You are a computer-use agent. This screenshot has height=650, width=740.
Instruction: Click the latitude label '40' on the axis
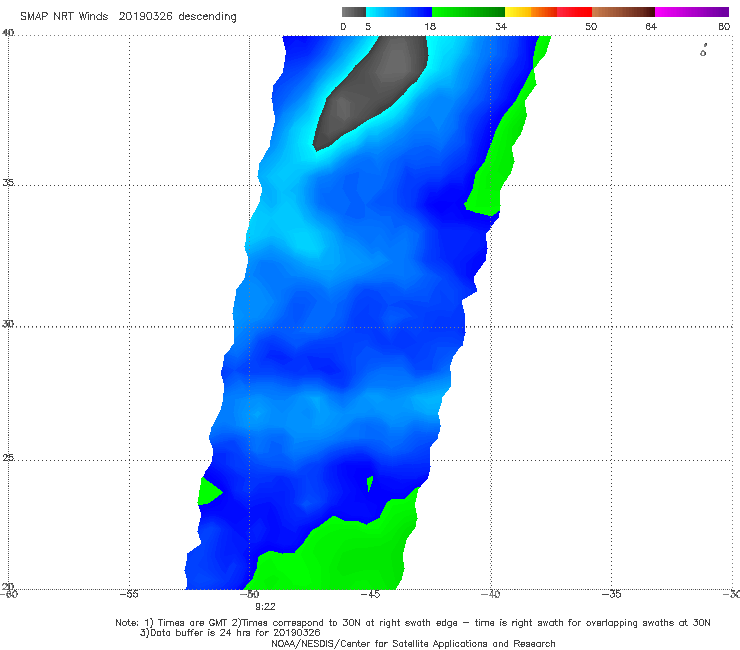point(8,33)
